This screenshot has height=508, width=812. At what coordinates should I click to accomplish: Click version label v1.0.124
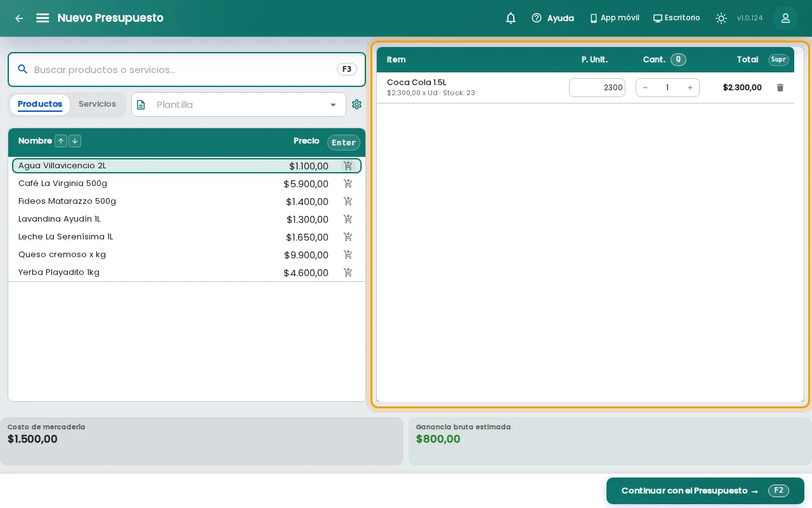click(x=750, y=18)
